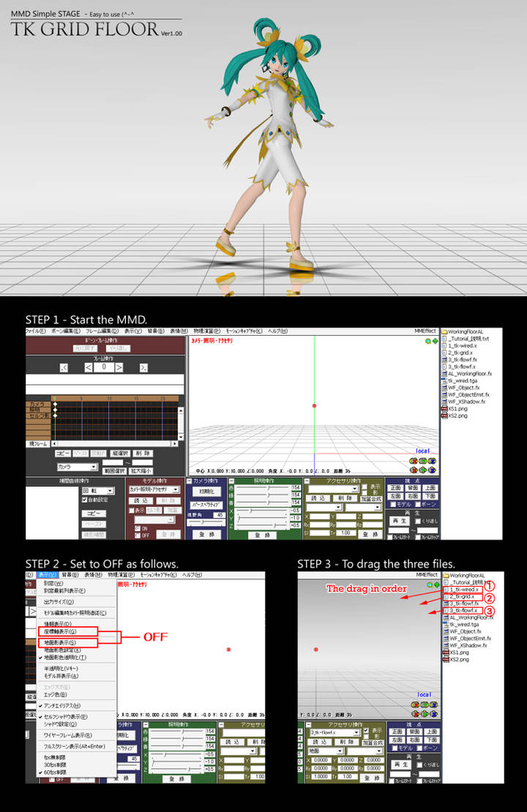Click the zoom magnifier icon in Step 3 viewport
The image size is (527, 812).
tap(430, 584)
